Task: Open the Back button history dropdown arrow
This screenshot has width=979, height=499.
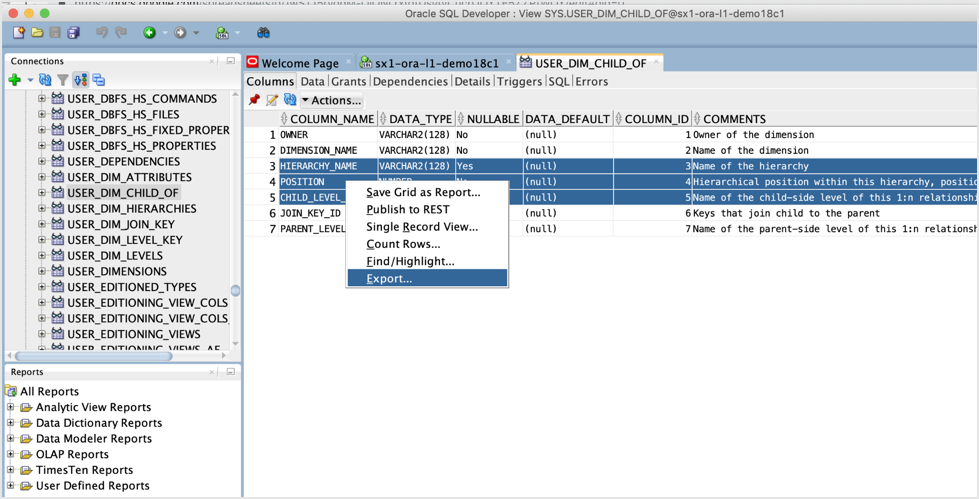Action: coord(165,33)
